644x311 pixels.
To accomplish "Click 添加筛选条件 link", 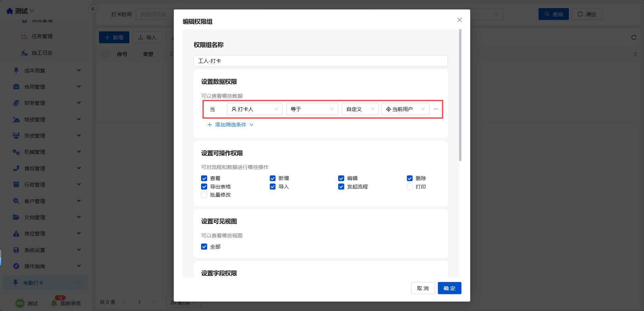I will point(230,125).
